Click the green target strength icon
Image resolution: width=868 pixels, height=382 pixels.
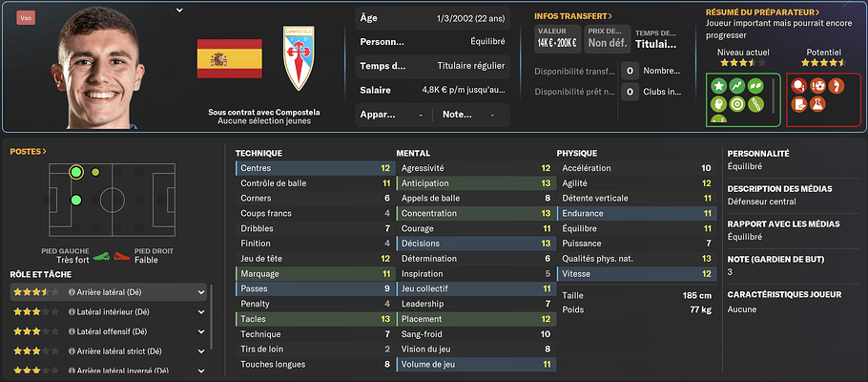[737, 104]
